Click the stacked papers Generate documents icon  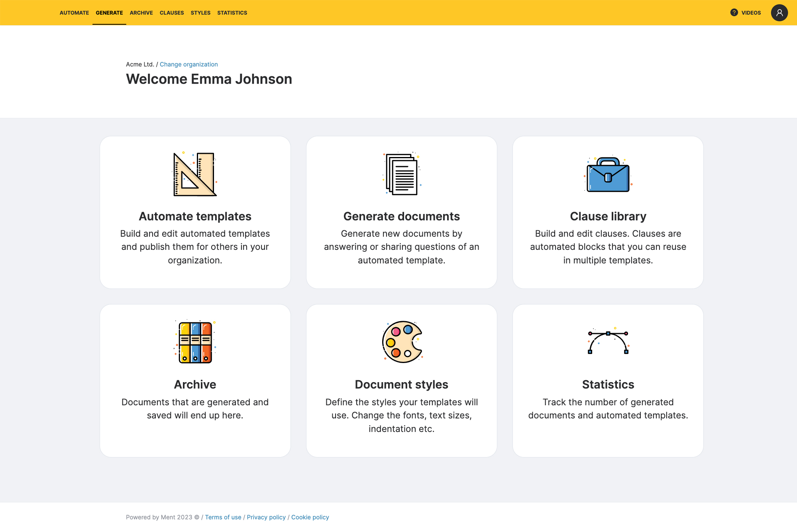402,174
